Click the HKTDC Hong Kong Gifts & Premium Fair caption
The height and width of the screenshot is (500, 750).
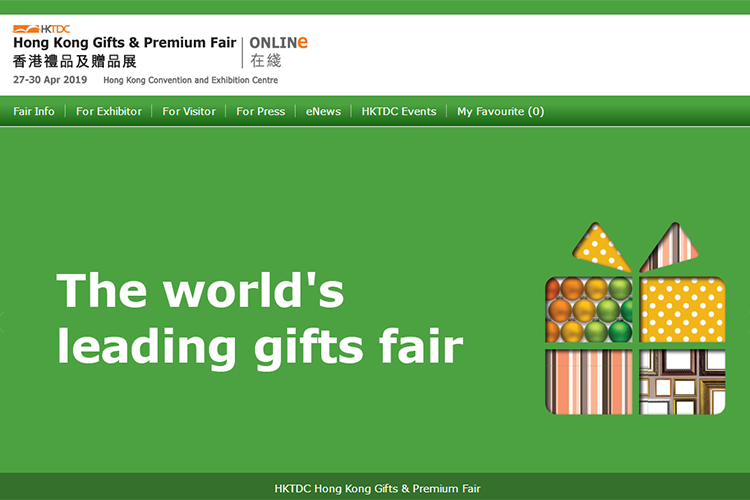tap(377, 489)
